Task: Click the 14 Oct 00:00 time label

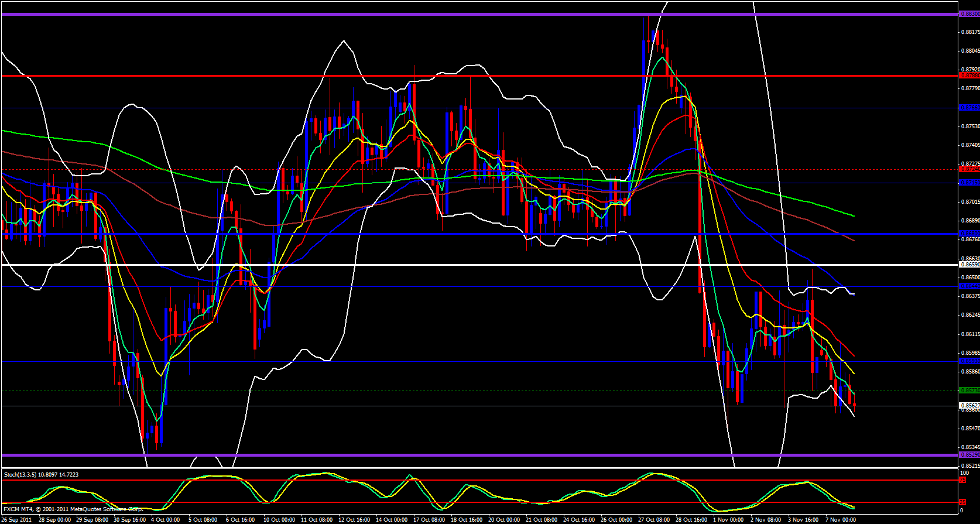Action: [392, 520]
